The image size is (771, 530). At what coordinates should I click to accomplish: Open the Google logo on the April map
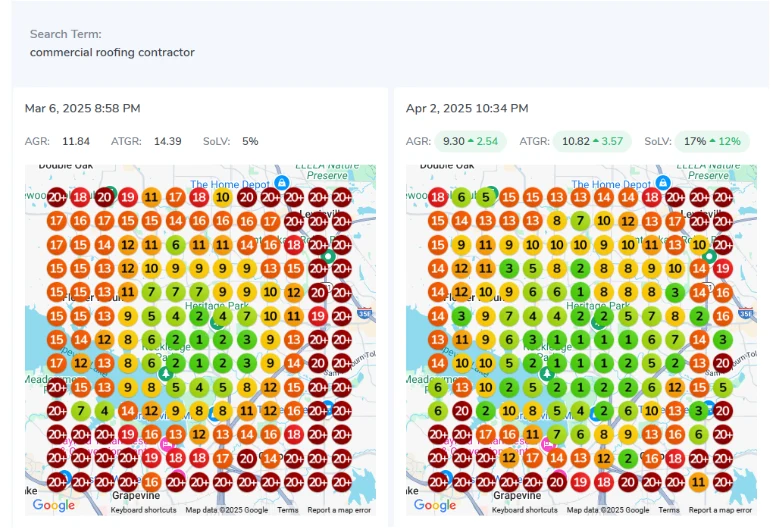[x=435, y=505]
